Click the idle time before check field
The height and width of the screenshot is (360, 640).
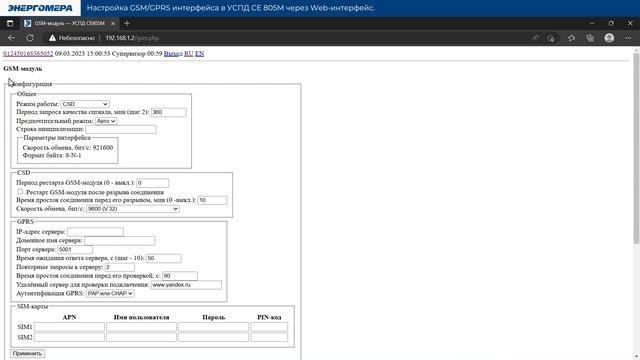coord(180,276)
